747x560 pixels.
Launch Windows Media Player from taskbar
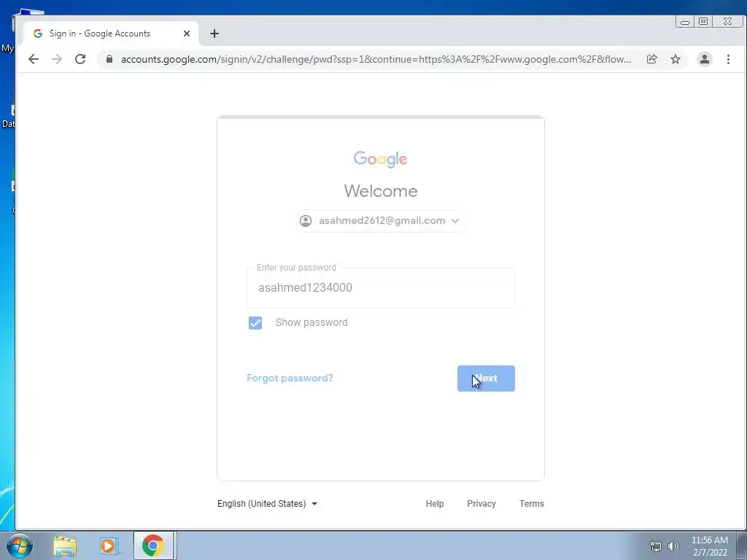tap(108, 546)
